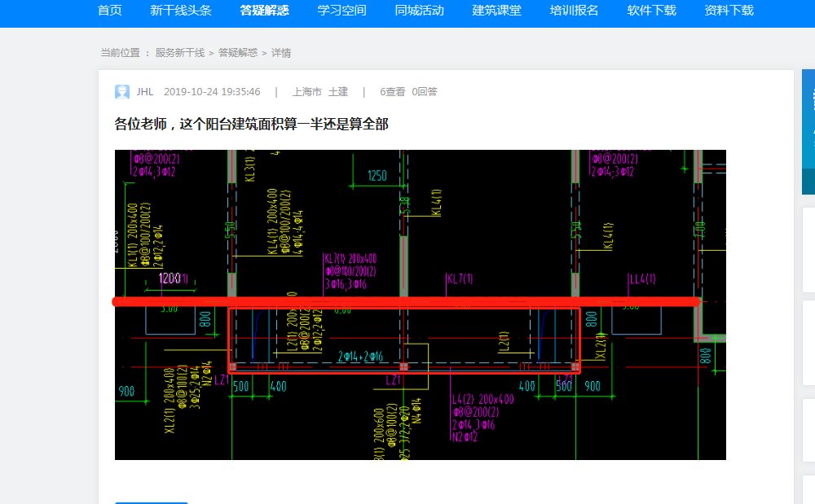Screen dimensions: 815x504
Task: Click the 详情 breadcrumb item
Action: click(281, 53)
